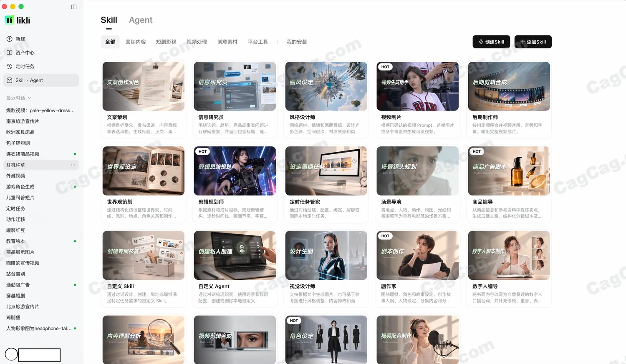Select the 创意素材 filter
The height and width of the screenshot is (364, 626).
point(227,42)
